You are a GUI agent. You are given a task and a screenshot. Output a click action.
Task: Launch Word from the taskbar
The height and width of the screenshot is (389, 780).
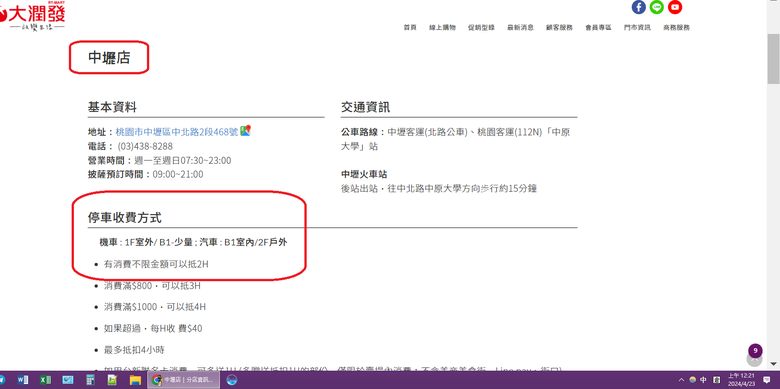pos(23,380)
